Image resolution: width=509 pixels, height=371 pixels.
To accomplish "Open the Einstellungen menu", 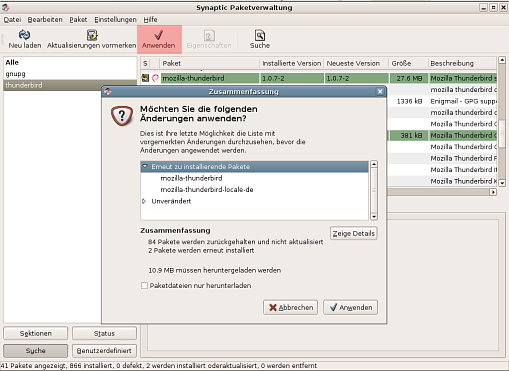I will pos(115,20).
